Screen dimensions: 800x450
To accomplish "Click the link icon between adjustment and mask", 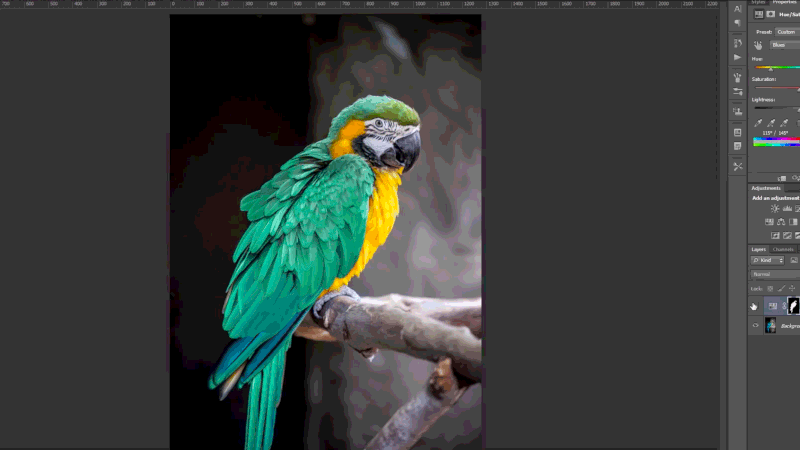I will [784, 306].
